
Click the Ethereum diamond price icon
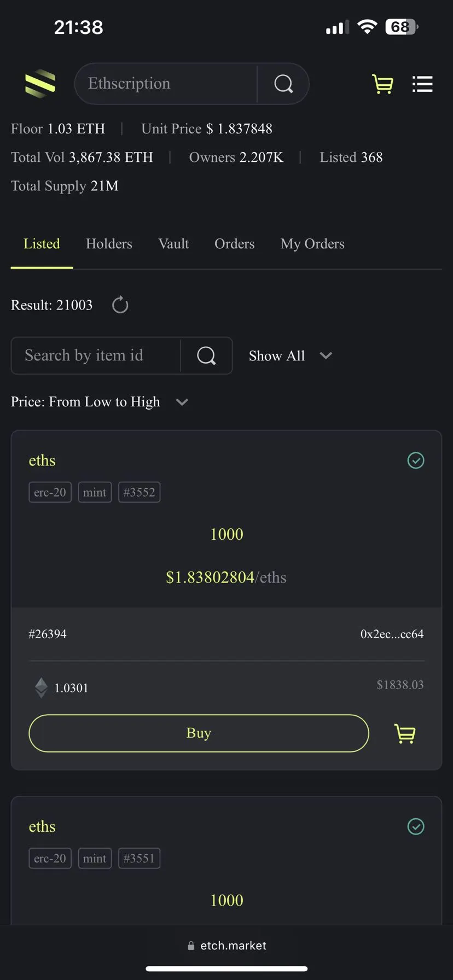tap(41, 687)
